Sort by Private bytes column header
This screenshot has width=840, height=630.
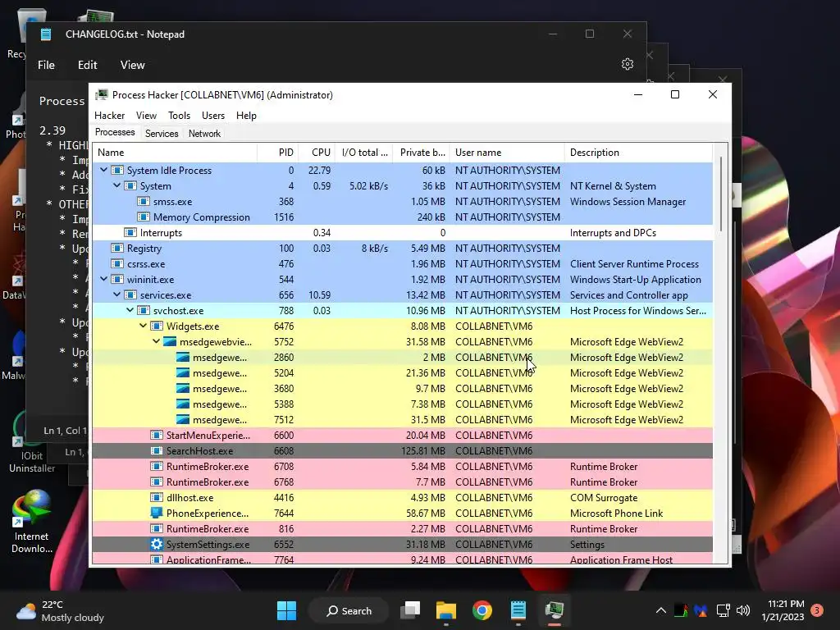(422, 152)
